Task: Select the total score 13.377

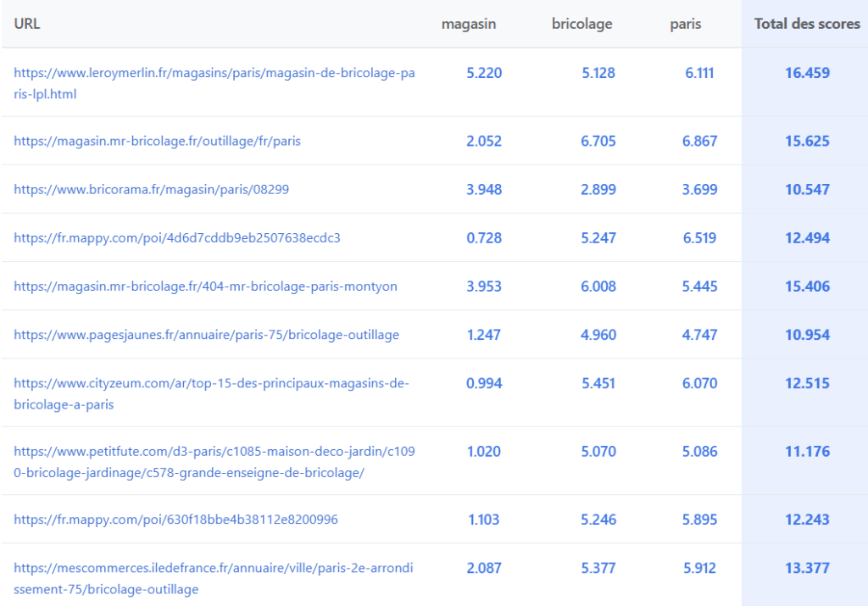Action: pos(807,568)
